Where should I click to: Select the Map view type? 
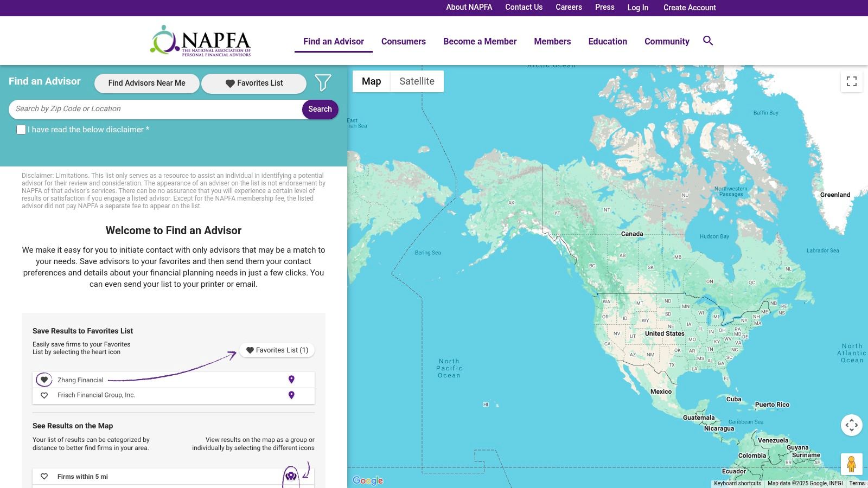pos(371,81)
